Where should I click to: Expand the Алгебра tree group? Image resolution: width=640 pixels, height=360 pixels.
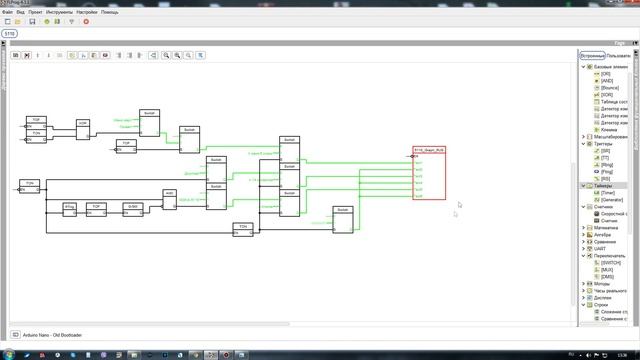pyautogui.click(x=583, y=235)
